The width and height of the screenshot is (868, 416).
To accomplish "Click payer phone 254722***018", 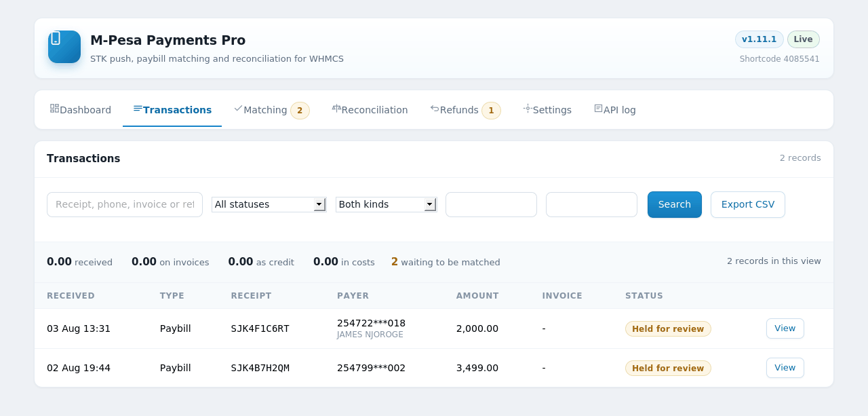I will click(x=371, y=323).
